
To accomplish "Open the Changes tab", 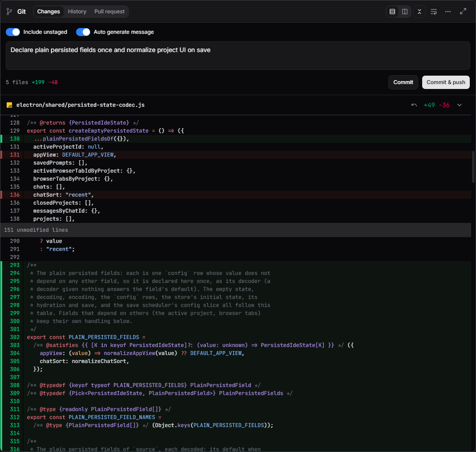I will 48,12.
